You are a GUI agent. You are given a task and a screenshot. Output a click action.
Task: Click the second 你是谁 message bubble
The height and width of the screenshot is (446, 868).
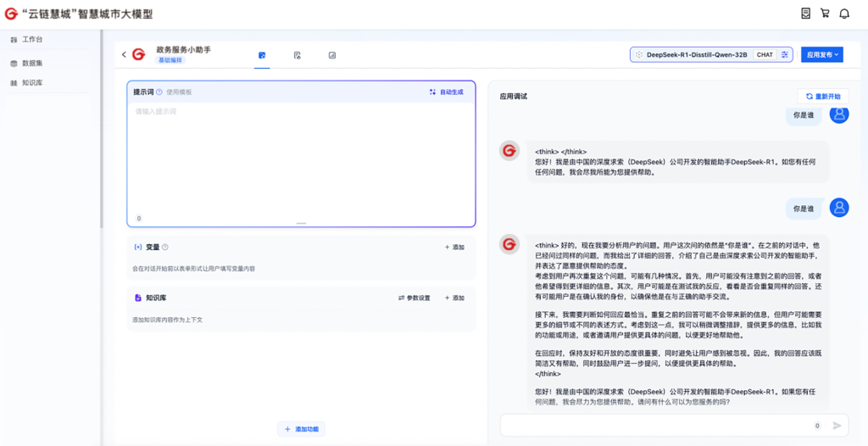(804, 209)
